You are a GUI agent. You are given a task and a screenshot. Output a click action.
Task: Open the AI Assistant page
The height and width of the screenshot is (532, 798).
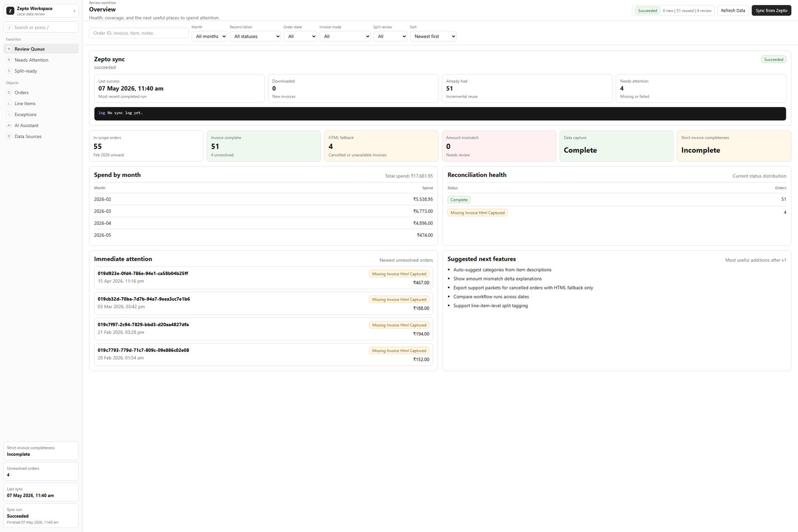(x=41, y=125)
